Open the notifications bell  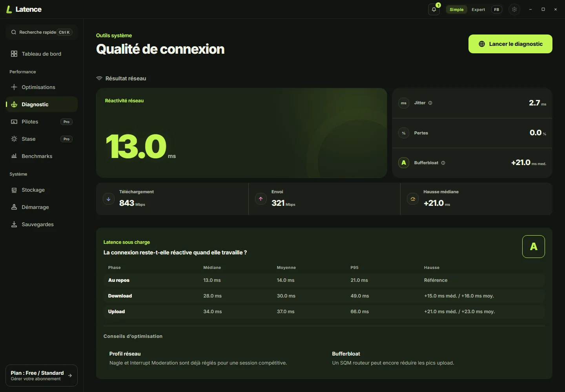pyautogui.click(x=434, y=9)
